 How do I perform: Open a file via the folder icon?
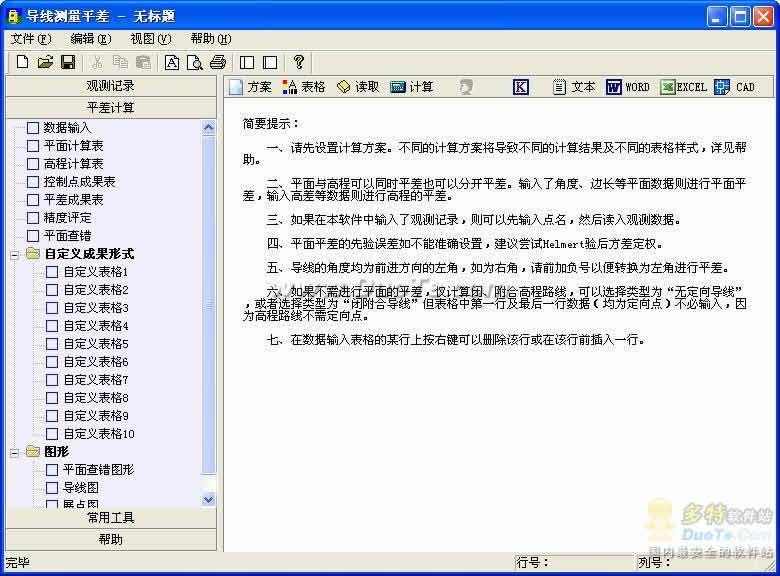click(45, 62)
